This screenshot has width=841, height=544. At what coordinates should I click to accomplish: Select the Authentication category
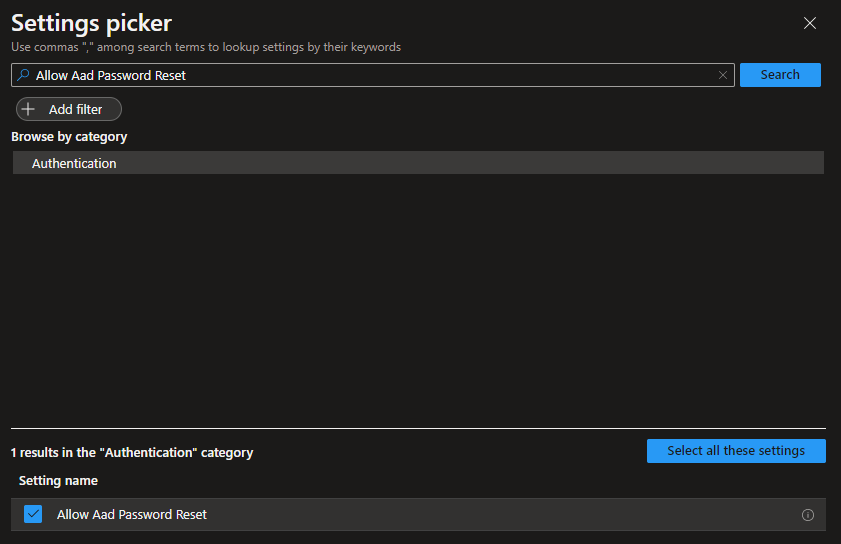tap(74, 163)
